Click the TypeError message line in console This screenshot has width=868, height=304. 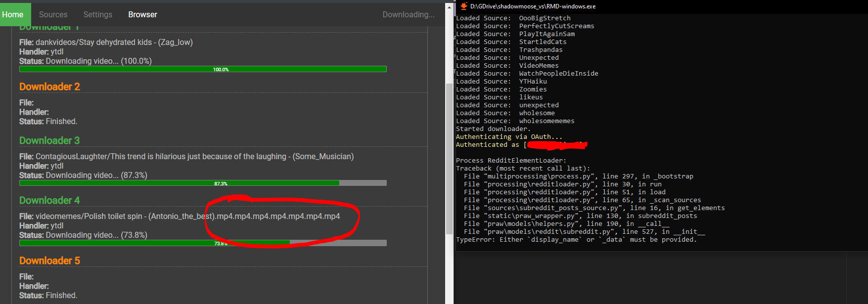point(576,240)
